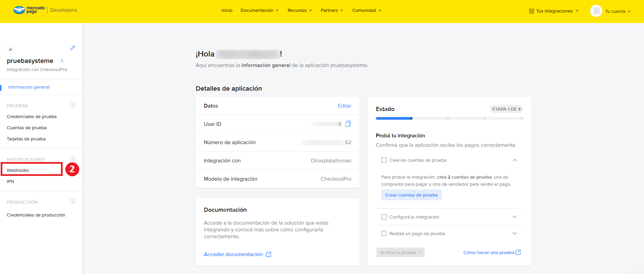Select Información general in the sidebar

pos(29,87)
